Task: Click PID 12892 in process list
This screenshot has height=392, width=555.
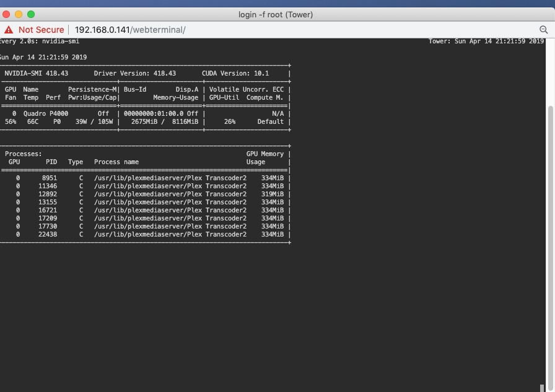Action: point(48,194)
